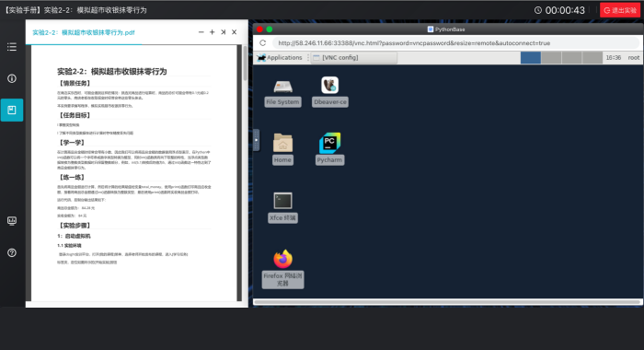This screenshot has width=644, height=350.
Task: Click the info icon in left sidebar
Action: [x=12, y=78]
